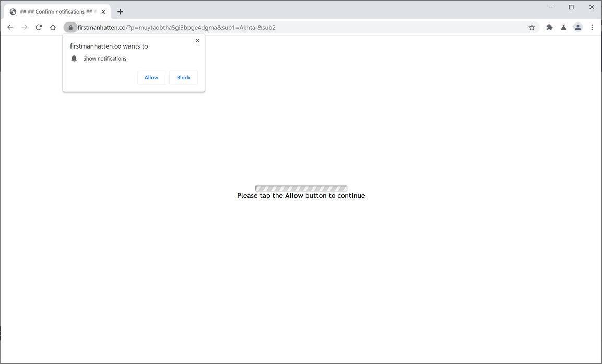Click the Block button
Screen dimensions: 602x364
point(183,77)
